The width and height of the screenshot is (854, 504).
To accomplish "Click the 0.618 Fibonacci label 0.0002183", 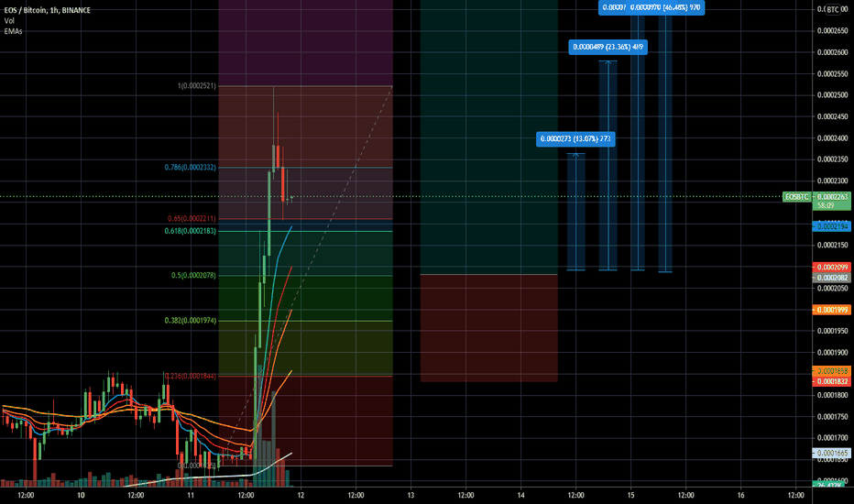I will point(190,231).
